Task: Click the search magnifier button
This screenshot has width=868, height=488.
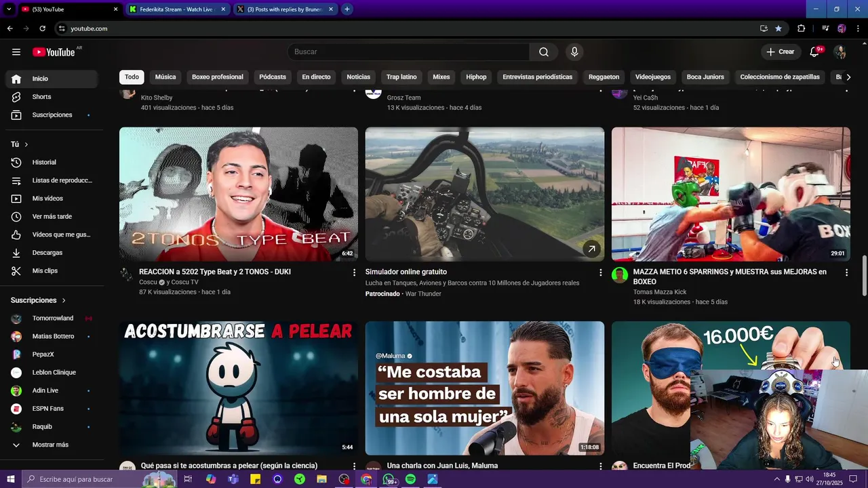Action: click(544, 52)
